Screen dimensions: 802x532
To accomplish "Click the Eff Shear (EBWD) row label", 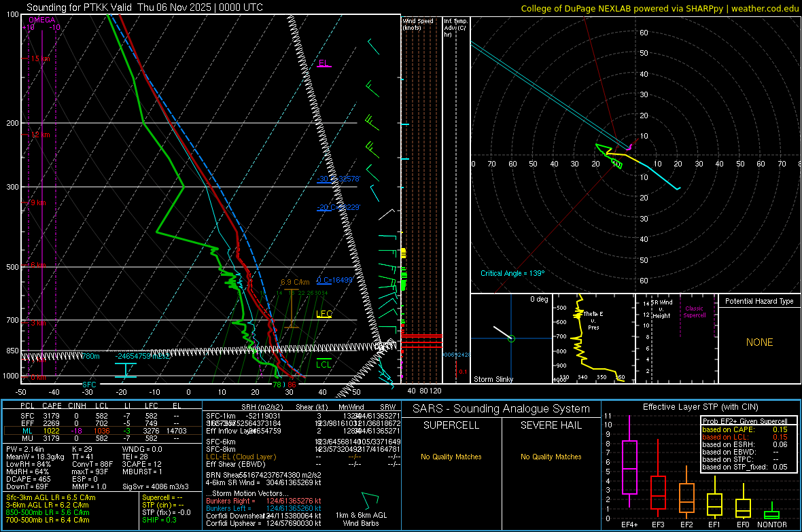I will (236, 465).
